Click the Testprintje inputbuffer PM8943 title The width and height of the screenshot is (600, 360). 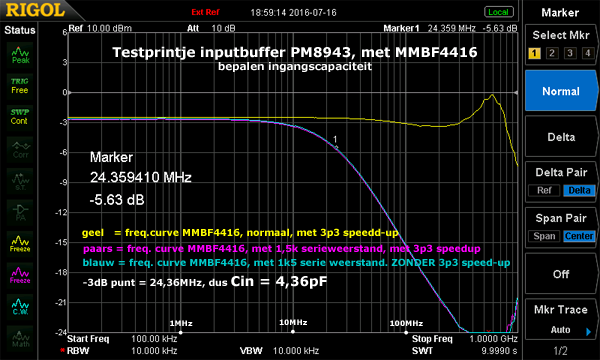295,52
